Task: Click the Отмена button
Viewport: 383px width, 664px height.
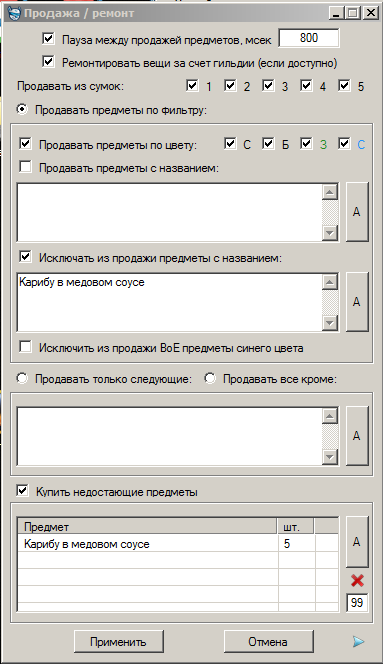Action: [269, 642]
